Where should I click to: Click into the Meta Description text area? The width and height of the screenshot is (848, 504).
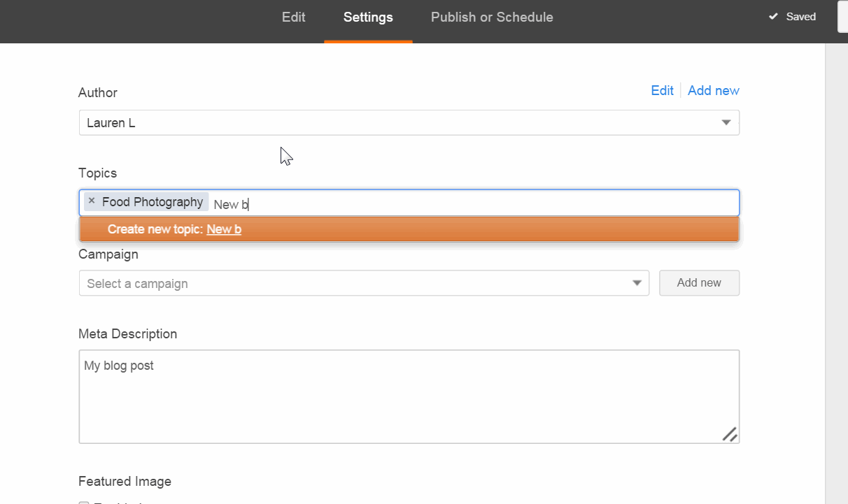coord(409,396)
